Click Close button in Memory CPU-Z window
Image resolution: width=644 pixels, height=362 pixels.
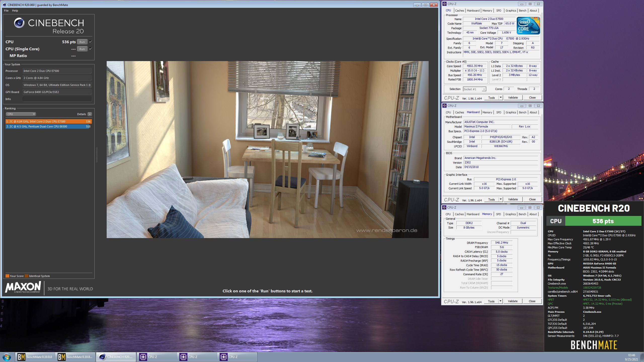(532, 301)
